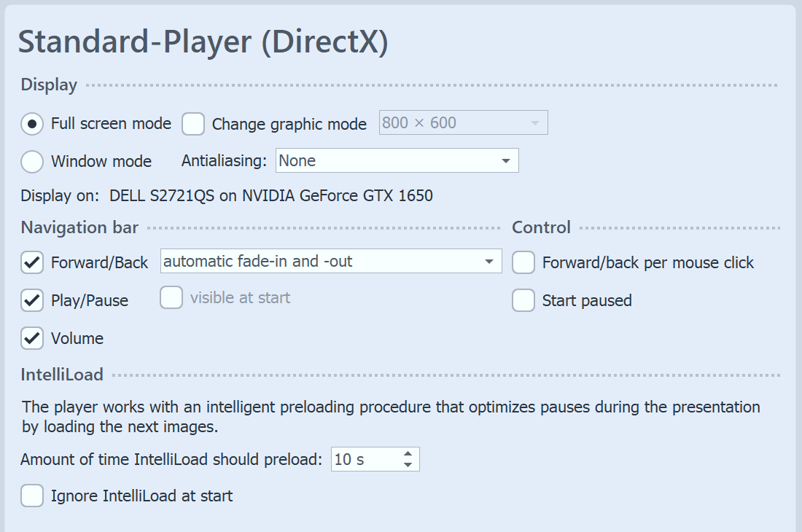Screen dimensions: 802x532
Task: Enable Ignore IntelliLoad at start
Action: pyautogui.click(x=32, y=496)
